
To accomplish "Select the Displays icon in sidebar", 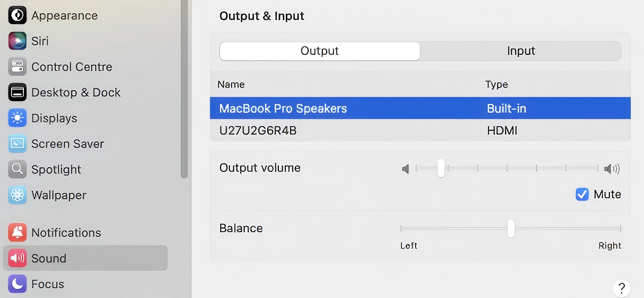I will pos(17,118).
